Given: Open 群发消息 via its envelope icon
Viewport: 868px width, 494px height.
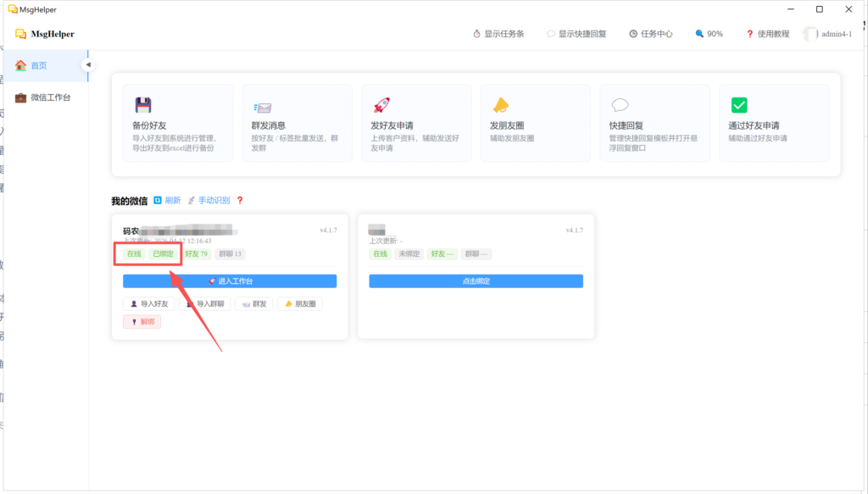Looking at the screenshot, I should pos(261,108).
